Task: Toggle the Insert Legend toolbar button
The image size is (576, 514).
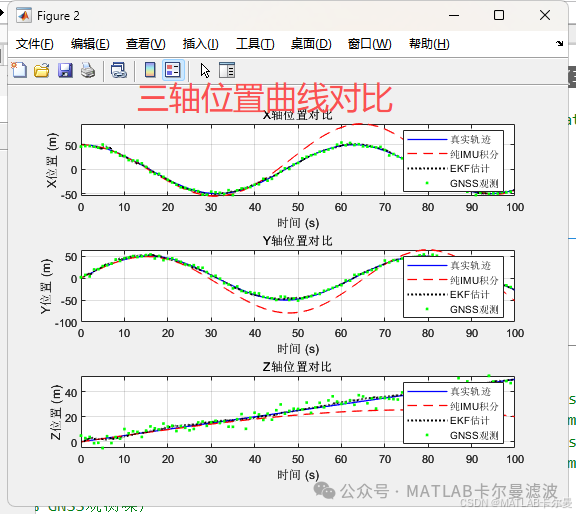Action: [x=173, y=70]
